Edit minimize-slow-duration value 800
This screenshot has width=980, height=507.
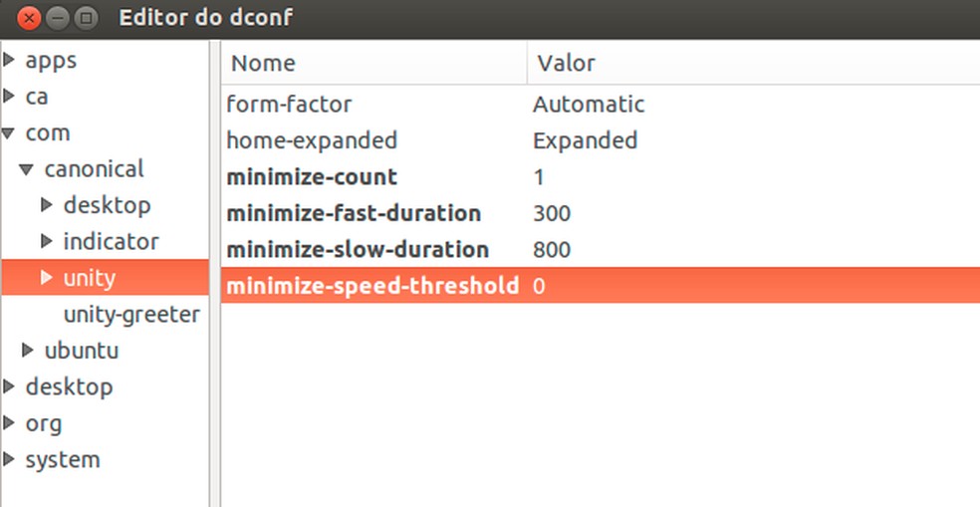(x=552, y=249)
